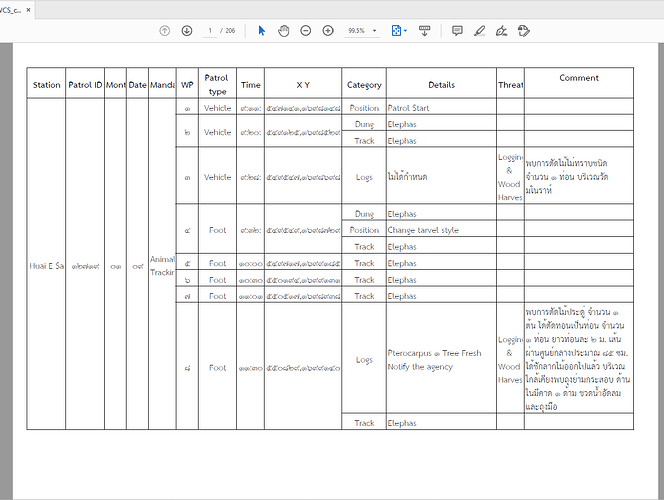This screenshot has height=500, width=664.
Task: Zoom in with the plus icon
Action: (328, 31)
